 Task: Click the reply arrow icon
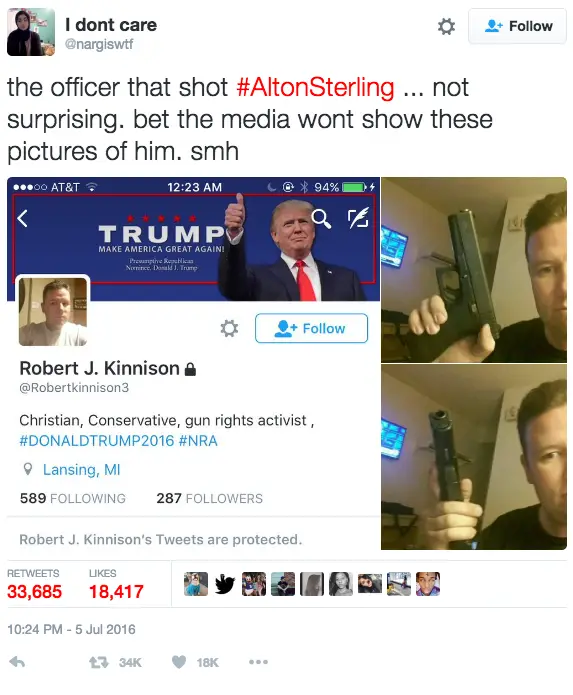coord(17,662)
